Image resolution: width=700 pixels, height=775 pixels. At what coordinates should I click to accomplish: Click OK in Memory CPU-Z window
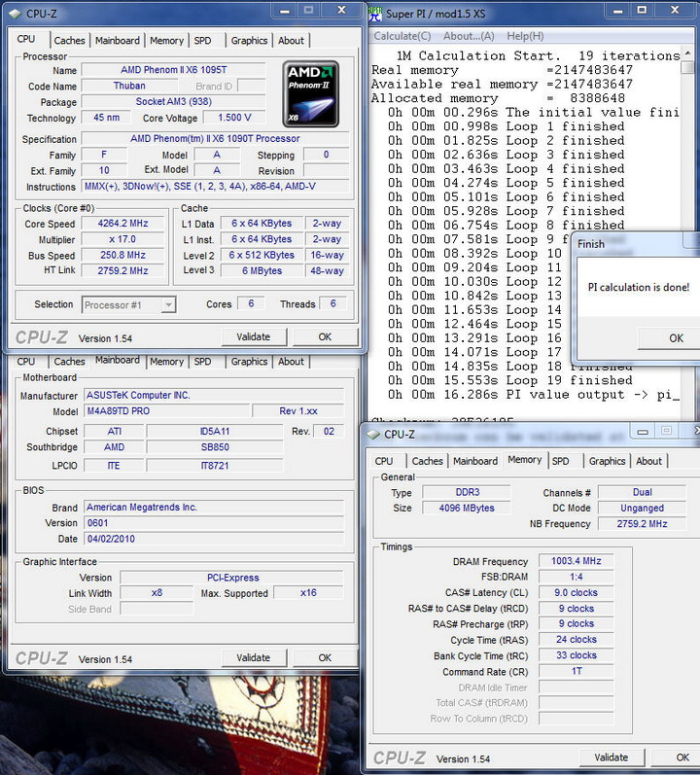(675, 757)
